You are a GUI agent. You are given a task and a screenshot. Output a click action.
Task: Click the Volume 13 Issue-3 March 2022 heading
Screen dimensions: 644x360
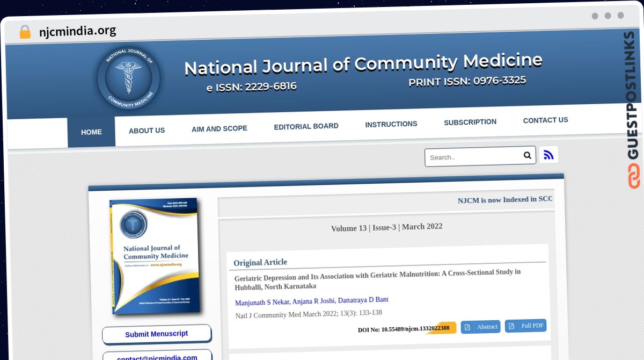[x=387, y=227]
